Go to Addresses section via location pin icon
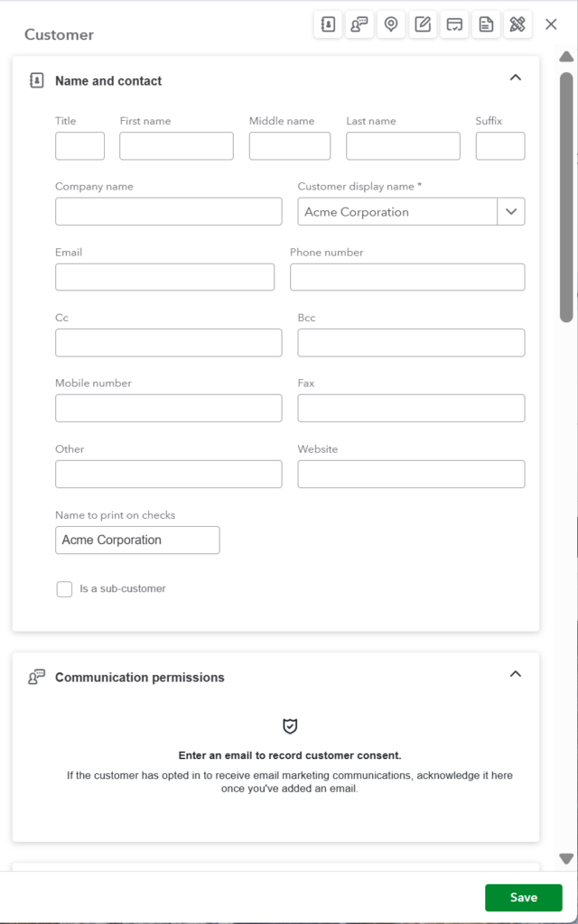578x924 pixels. click(391, 24)
